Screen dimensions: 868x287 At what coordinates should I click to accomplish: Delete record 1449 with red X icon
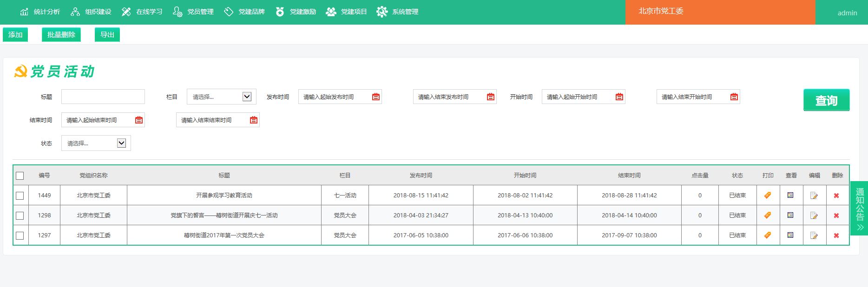pos(836,196)
